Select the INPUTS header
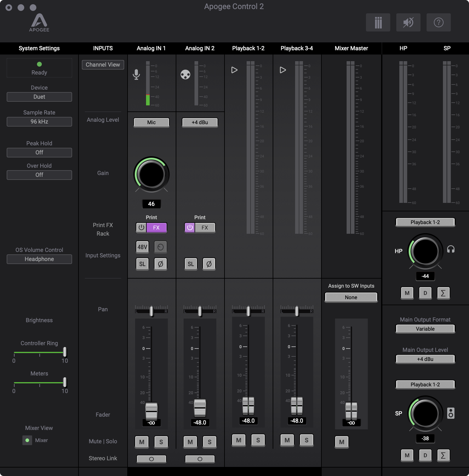469x476 pixels. [103, 48]
